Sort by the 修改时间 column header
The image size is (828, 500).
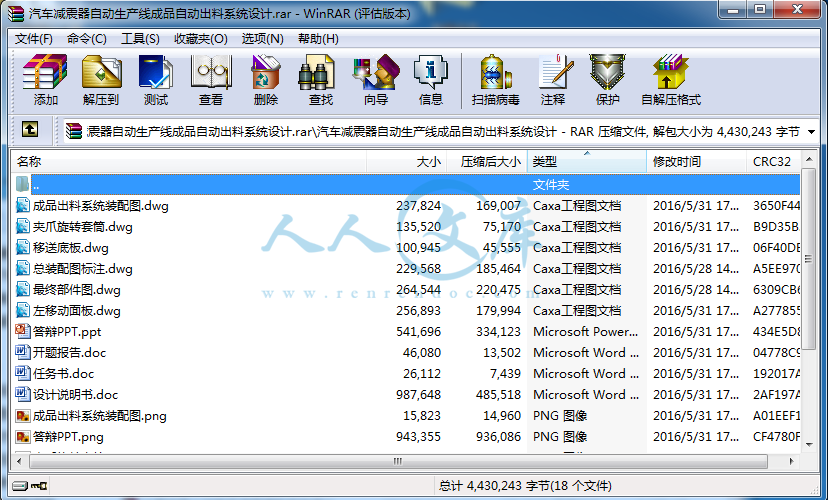[697, 162]
